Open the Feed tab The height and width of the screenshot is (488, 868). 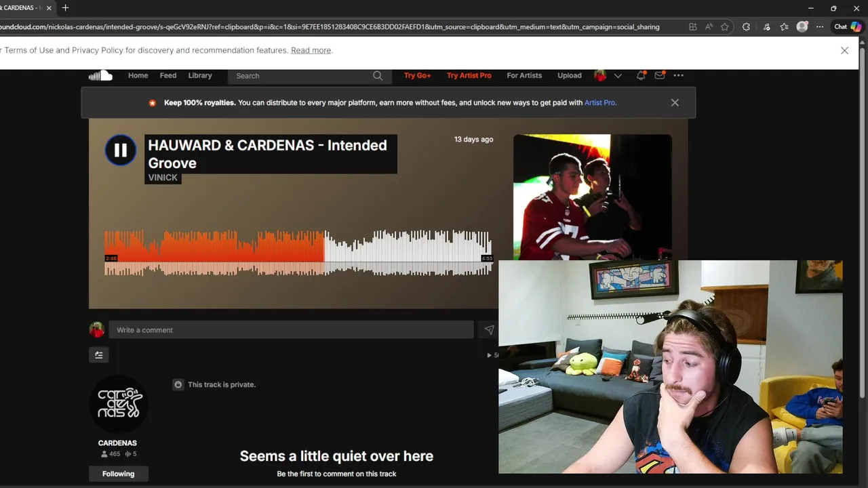[168, 75]
